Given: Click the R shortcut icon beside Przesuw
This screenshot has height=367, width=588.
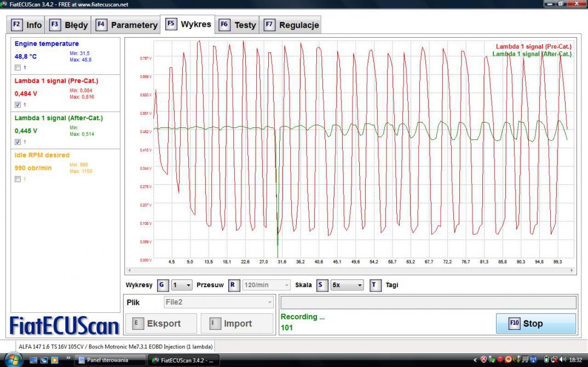Looking at the screenshot, I should click(x=234, y=285).
